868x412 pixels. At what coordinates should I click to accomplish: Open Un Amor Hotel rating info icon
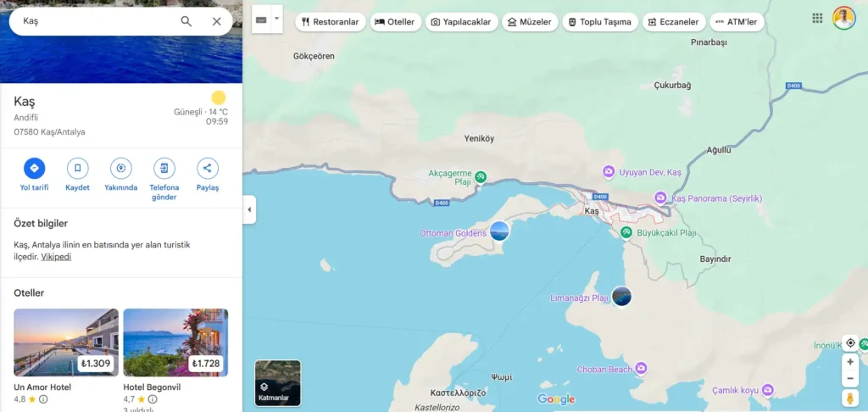(43, 399)
